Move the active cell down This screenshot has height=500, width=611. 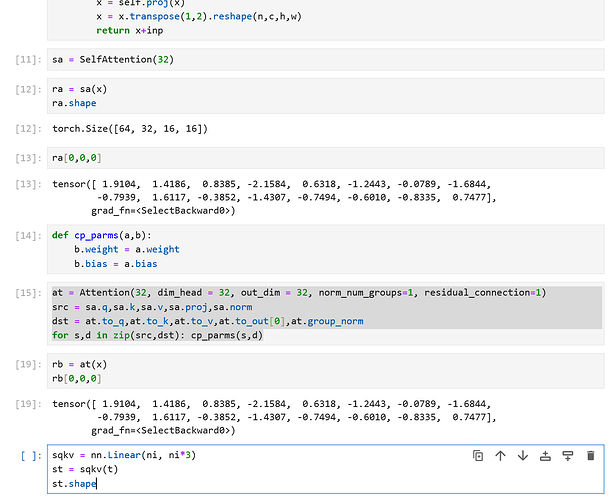(522, 456)
